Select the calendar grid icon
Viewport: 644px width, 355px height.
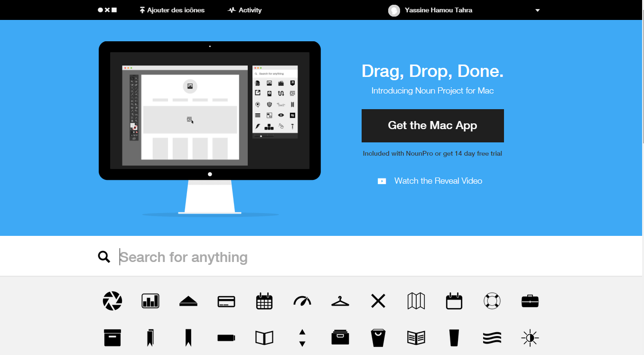tap(264, 301)
